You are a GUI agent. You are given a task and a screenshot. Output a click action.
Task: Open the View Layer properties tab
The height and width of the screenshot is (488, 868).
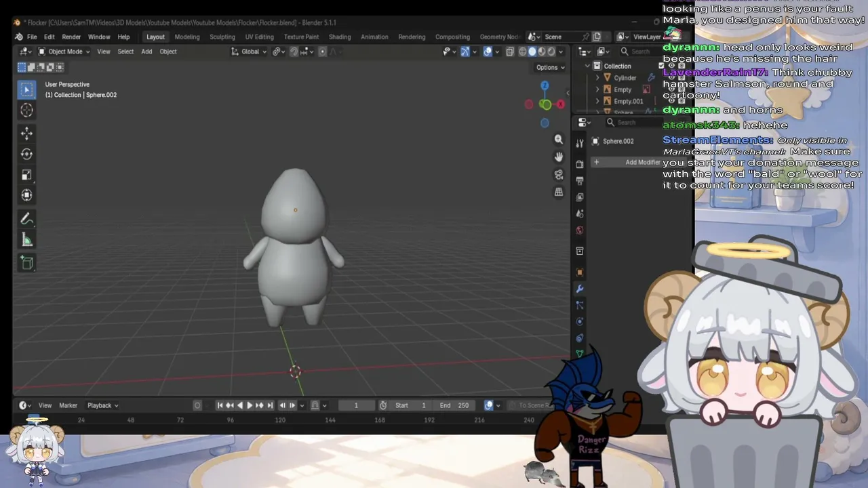[580, 197]
